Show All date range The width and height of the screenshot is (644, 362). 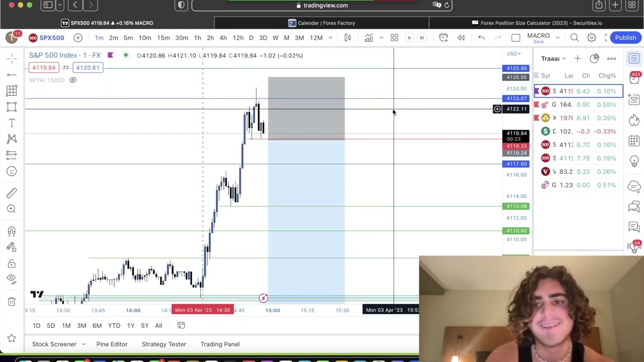[158, 326]
